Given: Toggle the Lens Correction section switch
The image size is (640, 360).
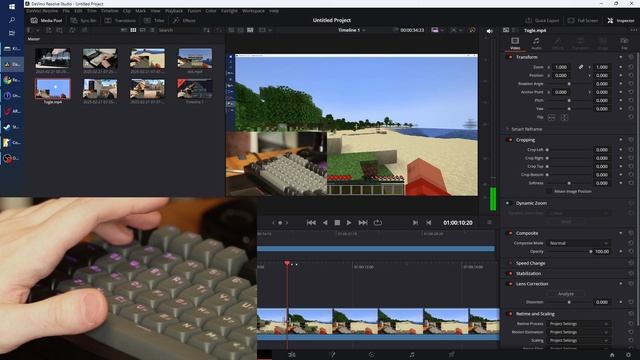Looking at the screenshot, I should (510, 284).
